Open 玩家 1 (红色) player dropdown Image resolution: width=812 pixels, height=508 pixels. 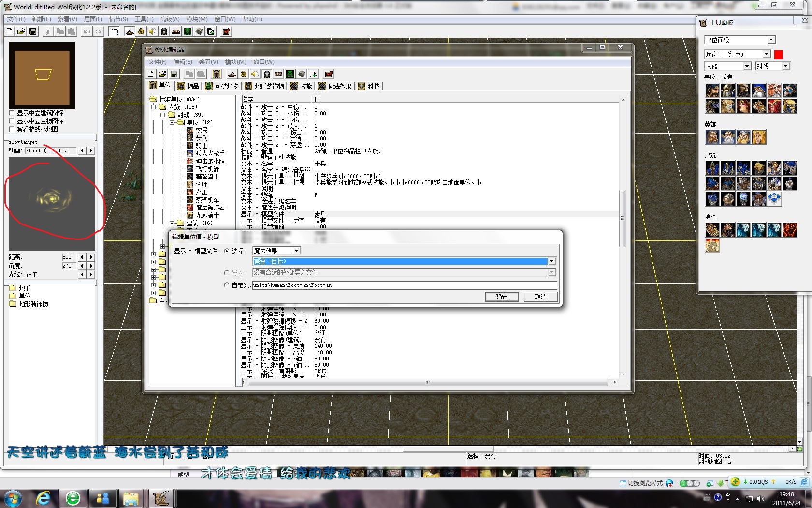767,54
